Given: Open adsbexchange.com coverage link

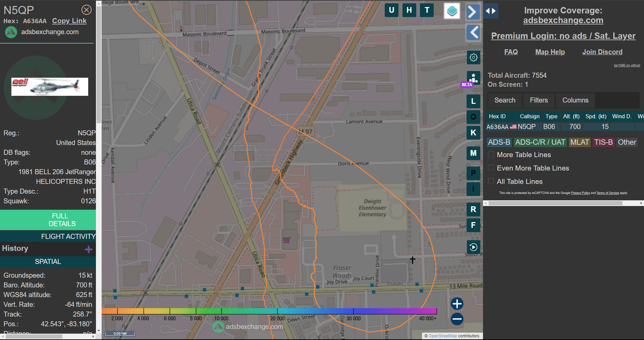Looking at the screenshot, I should tap(563, 20).
